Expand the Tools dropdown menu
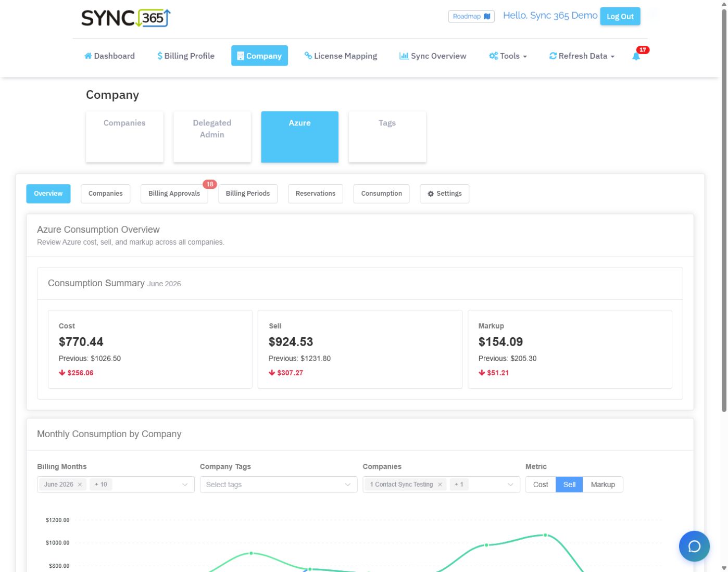Viewport: 728px width, 572px height. point(508,56)
